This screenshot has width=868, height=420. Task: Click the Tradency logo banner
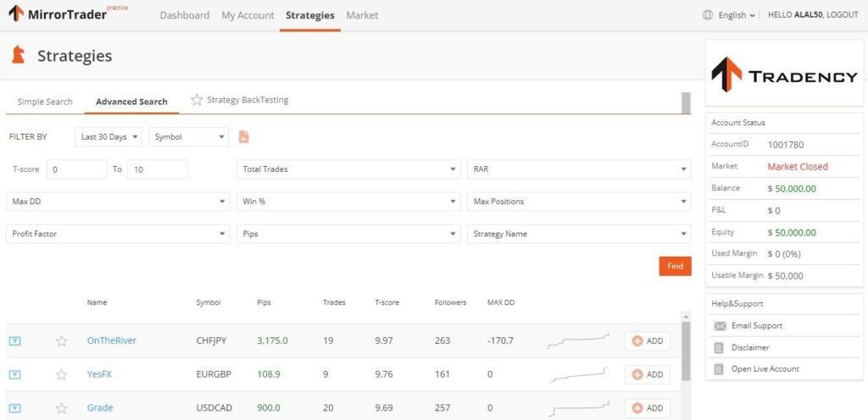pyautogui.click(x=784, y=75)
